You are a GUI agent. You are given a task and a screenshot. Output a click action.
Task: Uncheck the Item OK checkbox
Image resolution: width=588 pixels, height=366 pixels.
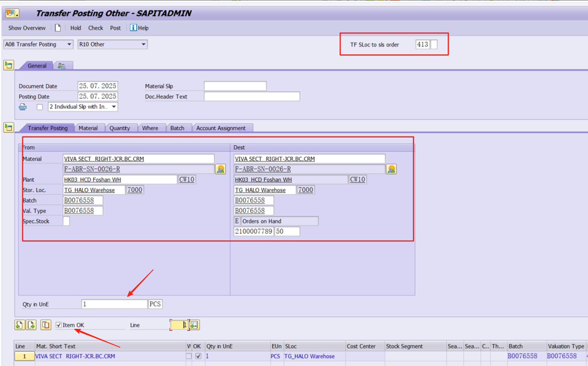(59, 325)
